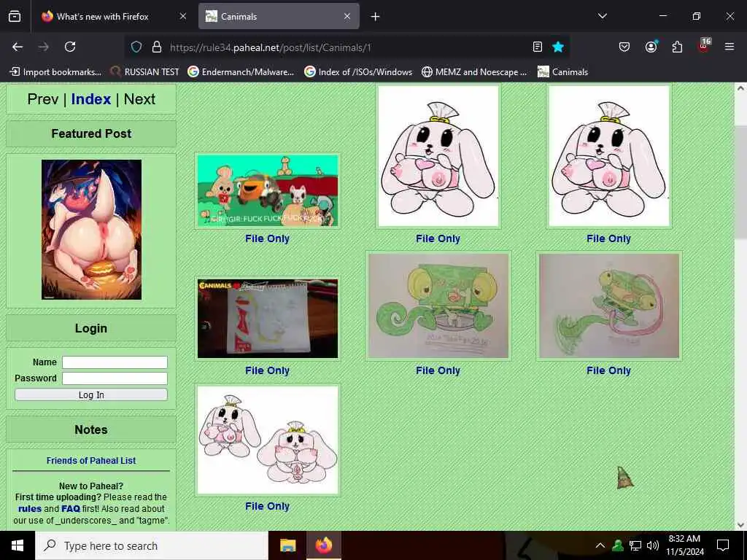
Task: Go back to the previous page
Action: coord(18,47)
